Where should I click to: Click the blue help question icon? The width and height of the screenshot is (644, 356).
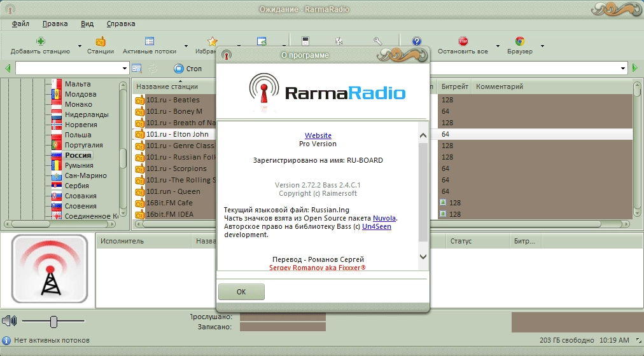(x=416, y=41)
